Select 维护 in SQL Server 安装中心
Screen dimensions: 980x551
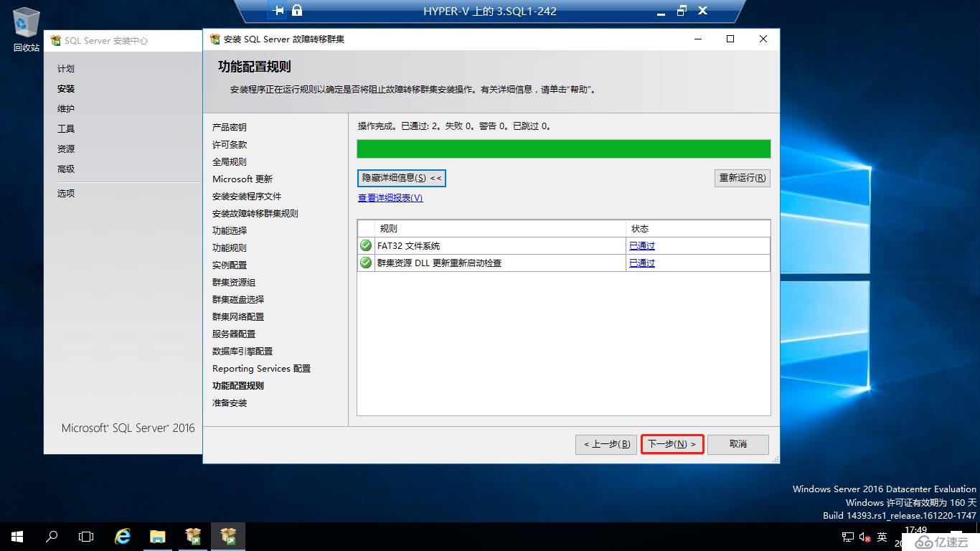tap(66, 109)
